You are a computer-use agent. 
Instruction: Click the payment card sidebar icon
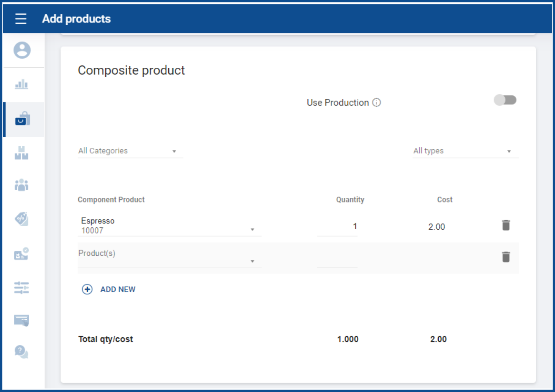(22, 320)
